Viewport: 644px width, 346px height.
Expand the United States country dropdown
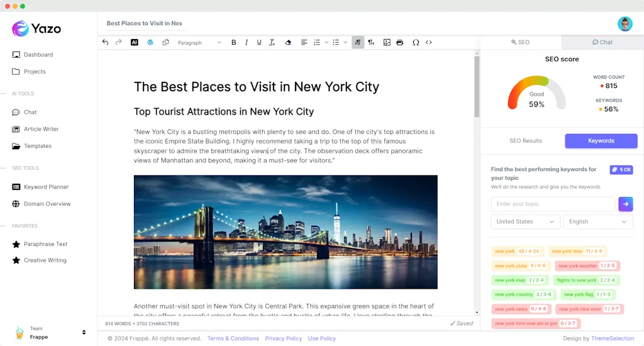click(x=525, y=221)
